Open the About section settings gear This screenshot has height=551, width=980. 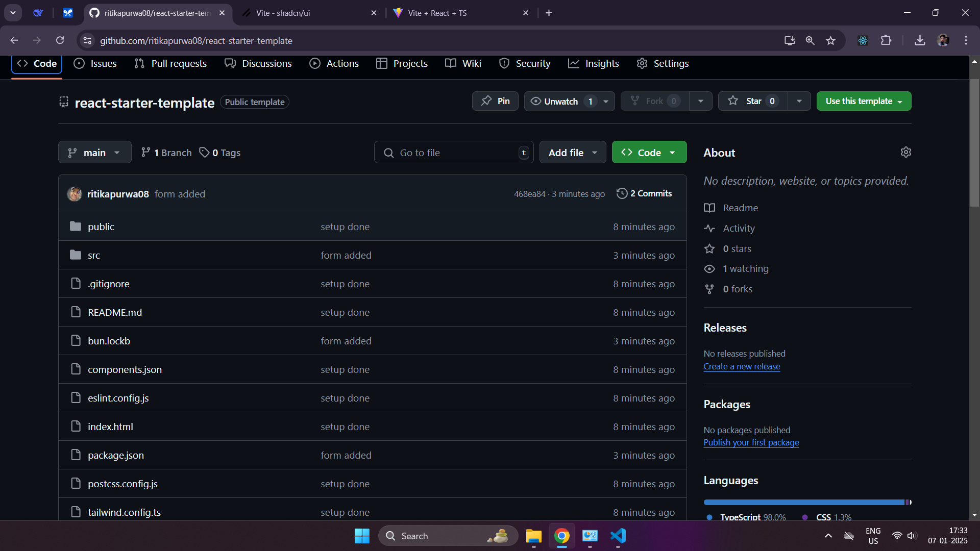[x=906, y=152]
